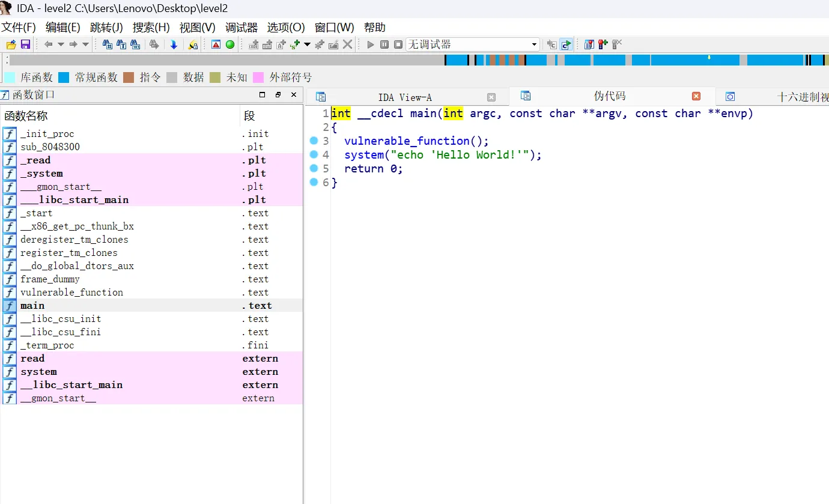
Task: Toggle breakpoint dot on line 4
Action: [314, 154]
